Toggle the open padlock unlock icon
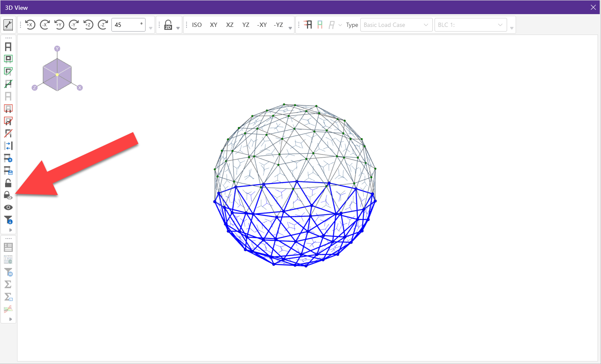Screen dimensions: 601x364 tap(8, 183)
